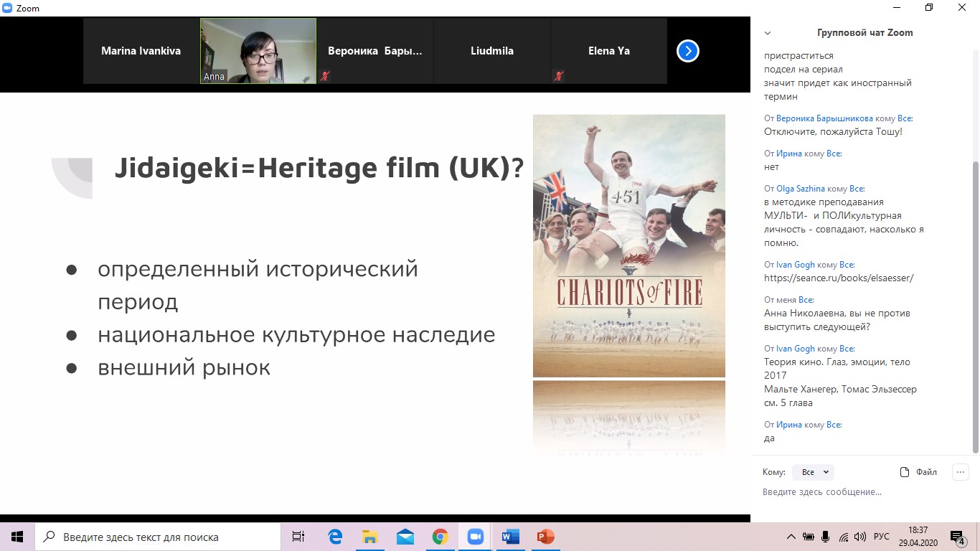Click the microphone icon in system tray
The width and height of the screenshot is (980, 551).
[826, 537]
